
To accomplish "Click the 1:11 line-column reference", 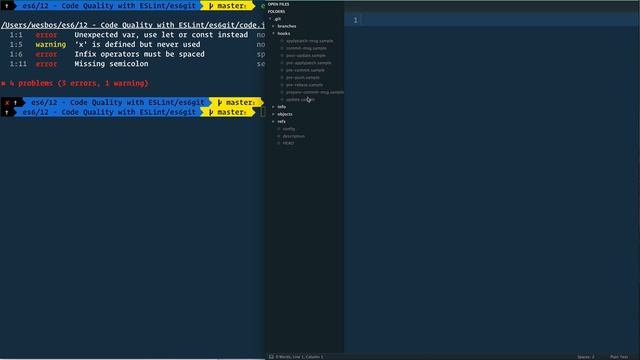I will 18,64.
